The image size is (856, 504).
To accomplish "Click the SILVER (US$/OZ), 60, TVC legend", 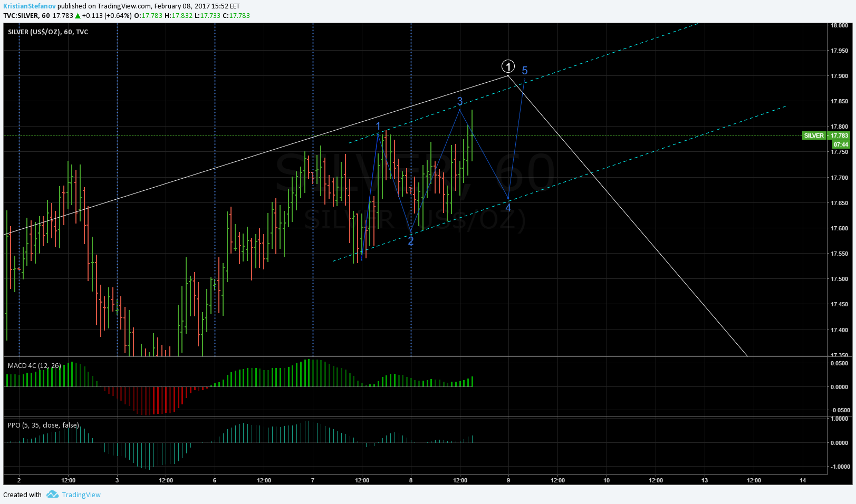I will click(48, 32).
